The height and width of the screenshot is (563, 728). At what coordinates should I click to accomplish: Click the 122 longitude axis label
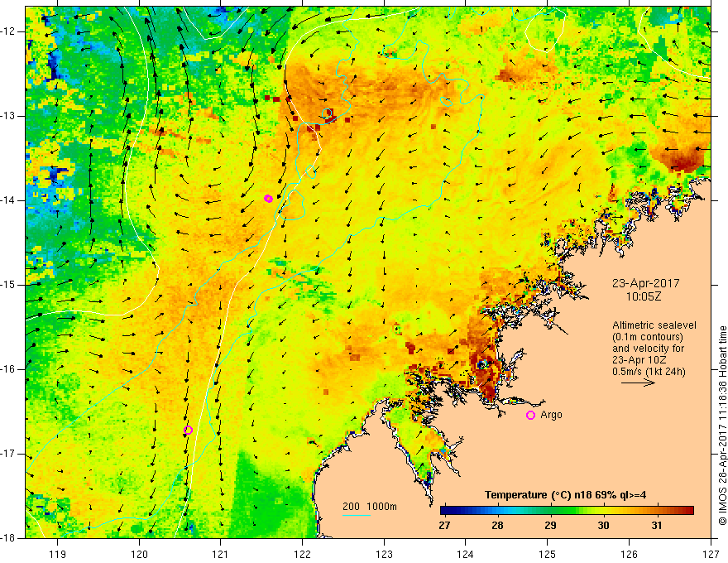302,555
